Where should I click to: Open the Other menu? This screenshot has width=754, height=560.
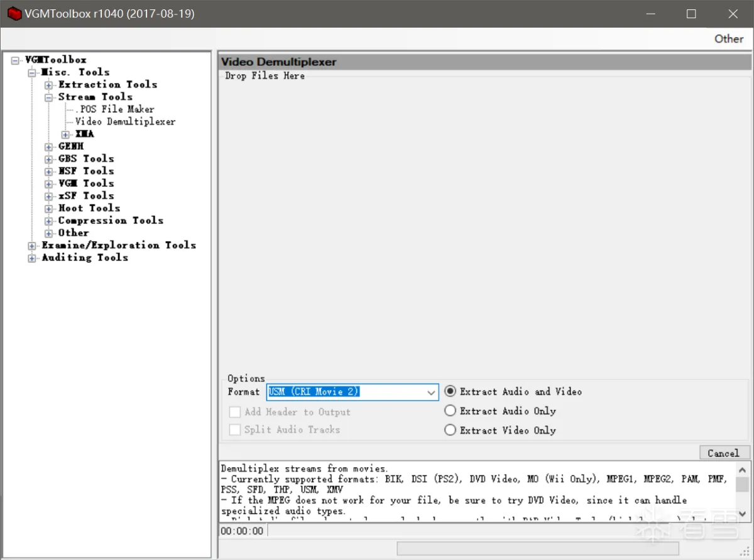[x=729, y=38]
